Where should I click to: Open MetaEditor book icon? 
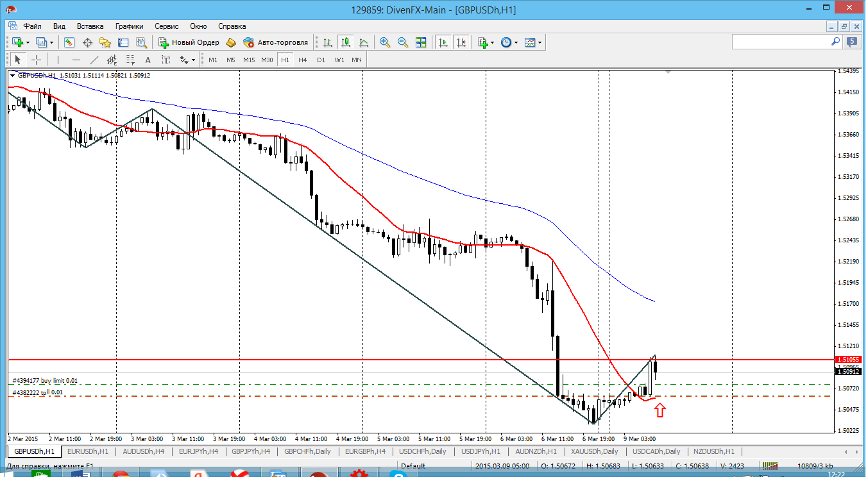(x=231, y=42)
